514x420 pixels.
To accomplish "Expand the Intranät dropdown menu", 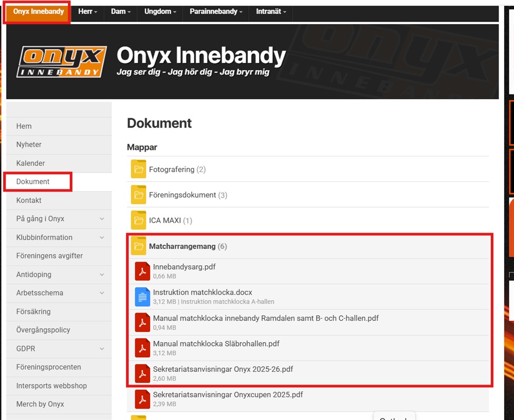I will click(271, 11).
